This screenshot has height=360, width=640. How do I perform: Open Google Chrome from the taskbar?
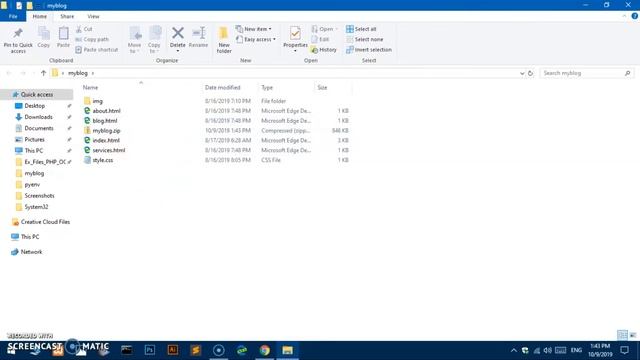point(264,350)
